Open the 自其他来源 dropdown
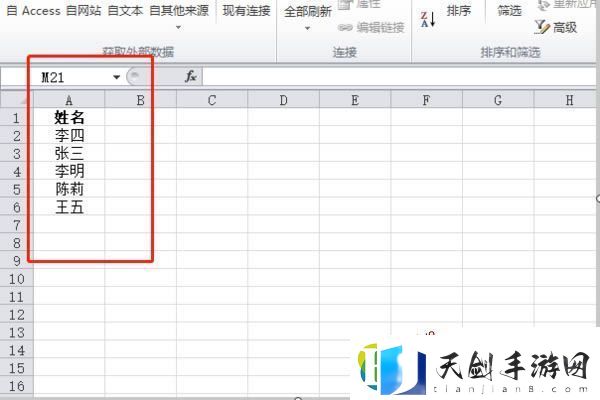This screenshot has height=400, width=600. pyautogui.click(x=179, y=17)
